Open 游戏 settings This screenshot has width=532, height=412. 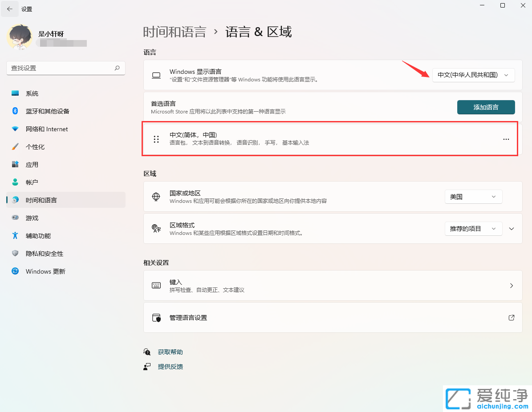point(66,218)
